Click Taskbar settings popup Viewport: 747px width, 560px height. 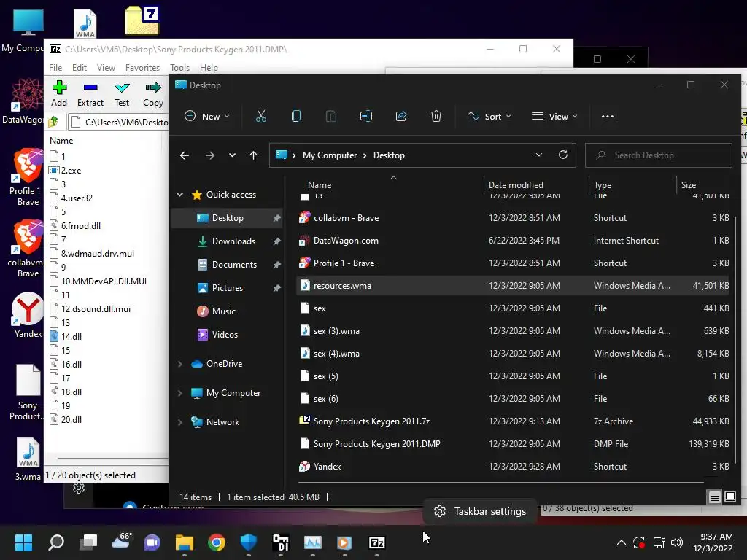coord(480,511)
